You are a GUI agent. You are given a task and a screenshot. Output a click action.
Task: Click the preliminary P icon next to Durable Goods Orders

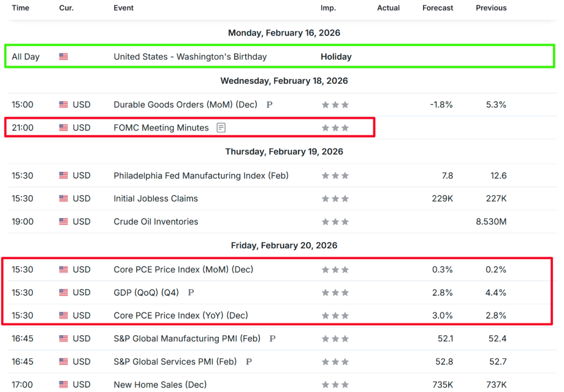269,105
